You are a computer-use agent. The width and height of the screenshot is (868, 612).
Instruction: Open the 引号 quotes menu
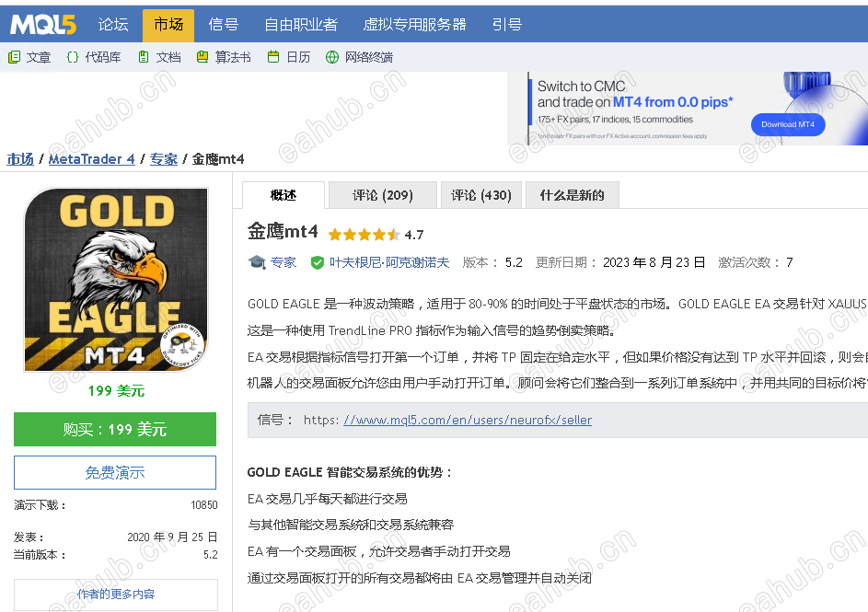pos(506,24)
